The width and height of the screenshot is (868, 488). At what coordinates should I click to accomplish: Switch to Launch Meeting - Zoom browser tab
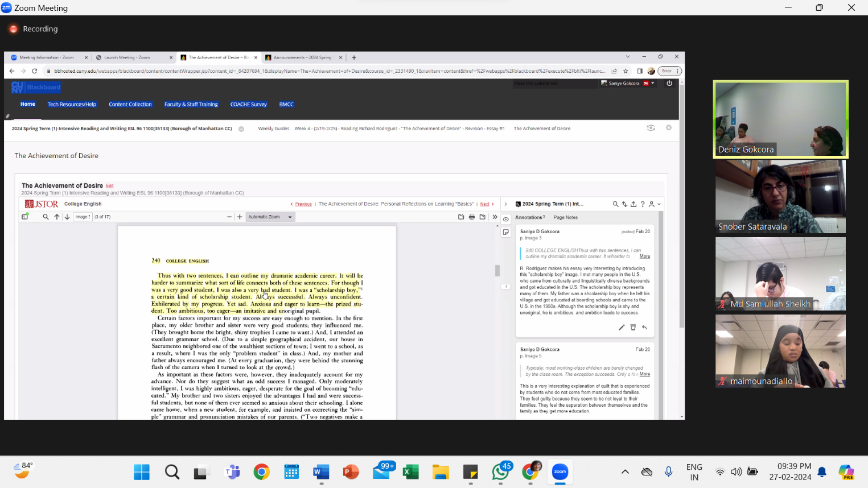click(x=134, y=57)
